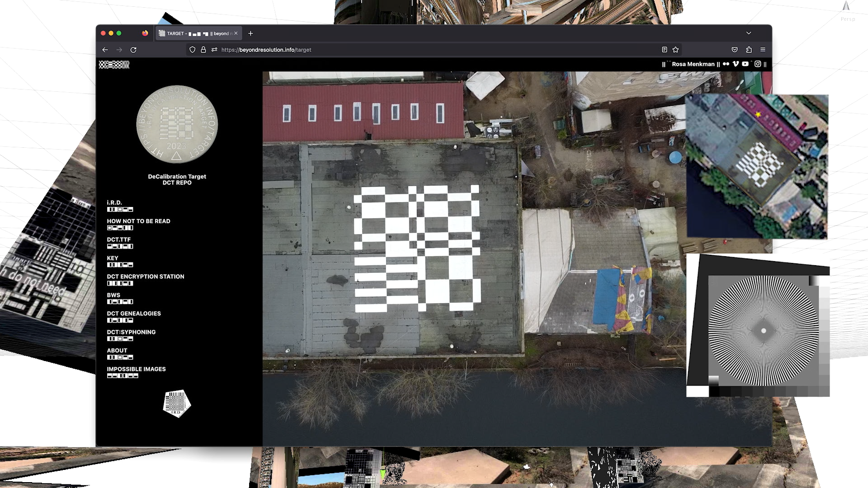Click DeCalibration Target DCT REPO title
The height and width of the screenshot is (488, 868).
[177, 179]
